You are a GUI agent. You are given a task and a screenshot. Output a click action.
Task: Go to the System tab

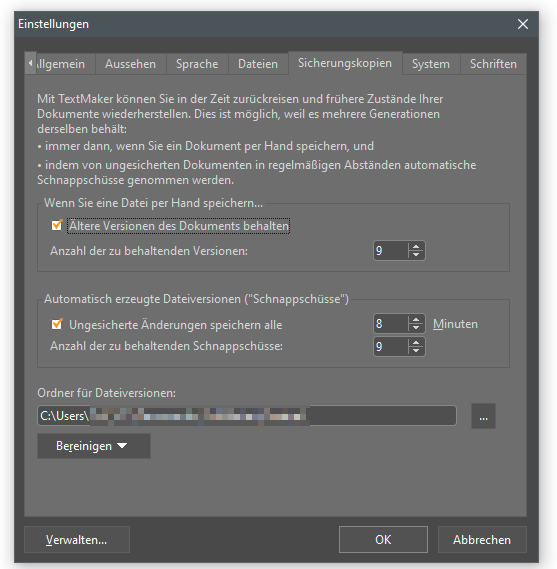point(431,64)
